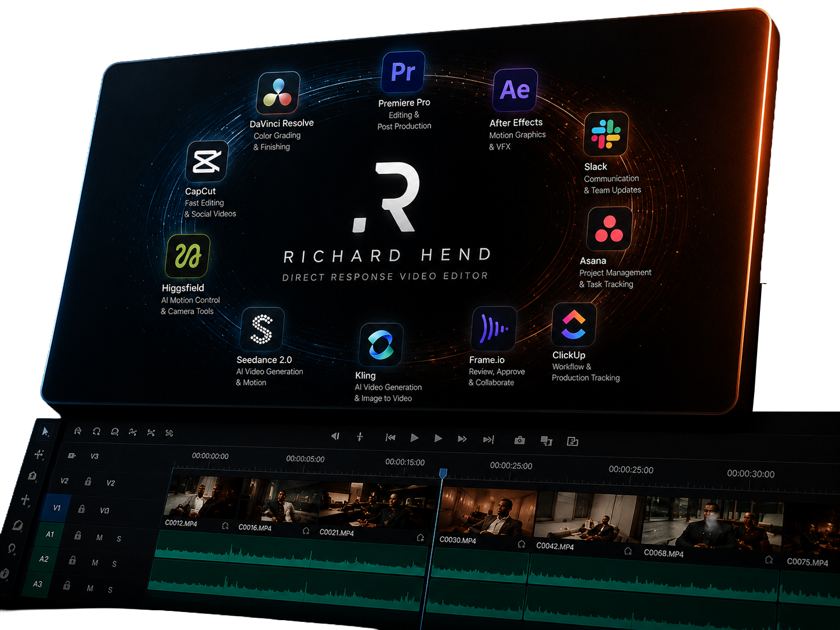Select the C0042.MP4 clip thumbnail
This screenshot has height=630, width=840.
(x=589, y=517)
